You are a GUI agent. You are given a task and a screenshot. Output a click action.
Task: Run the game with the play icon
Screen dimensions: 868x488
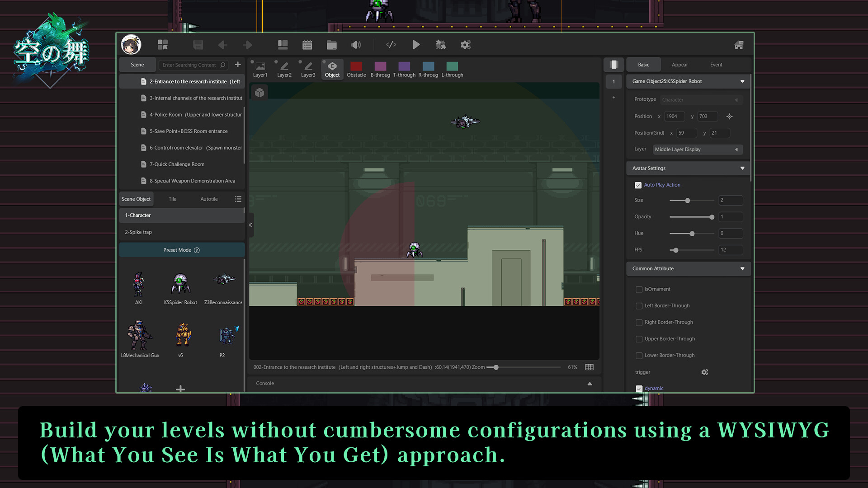(x=416, y=45)
